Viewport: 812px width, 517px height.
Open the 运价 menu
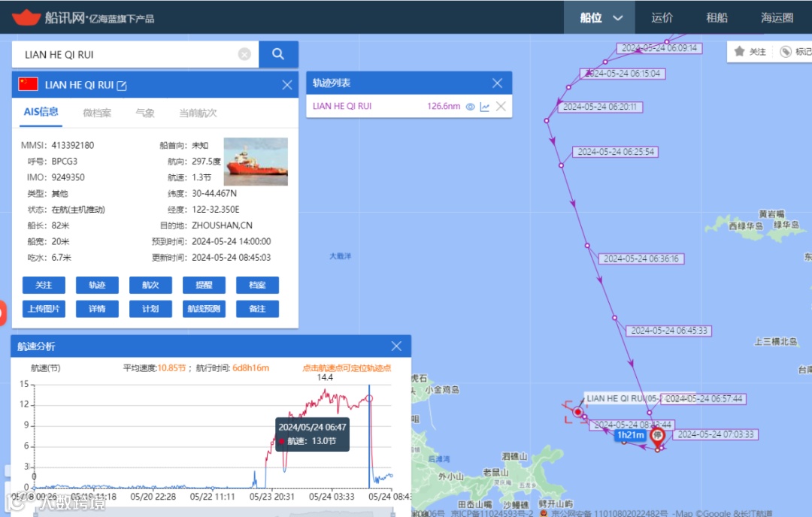click(x=662, y=17)
